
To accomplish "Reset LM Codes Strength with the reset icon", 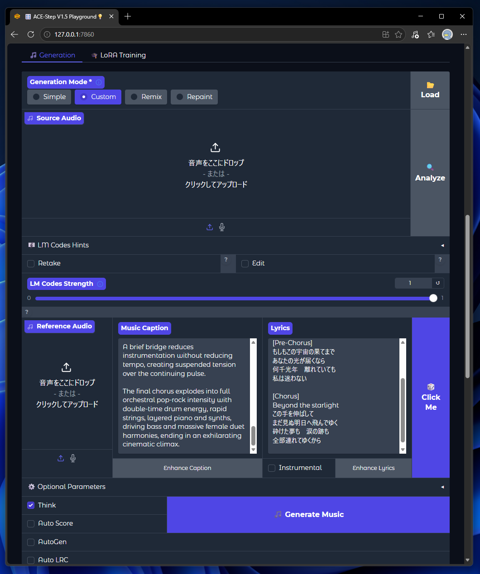I will 438,283.
